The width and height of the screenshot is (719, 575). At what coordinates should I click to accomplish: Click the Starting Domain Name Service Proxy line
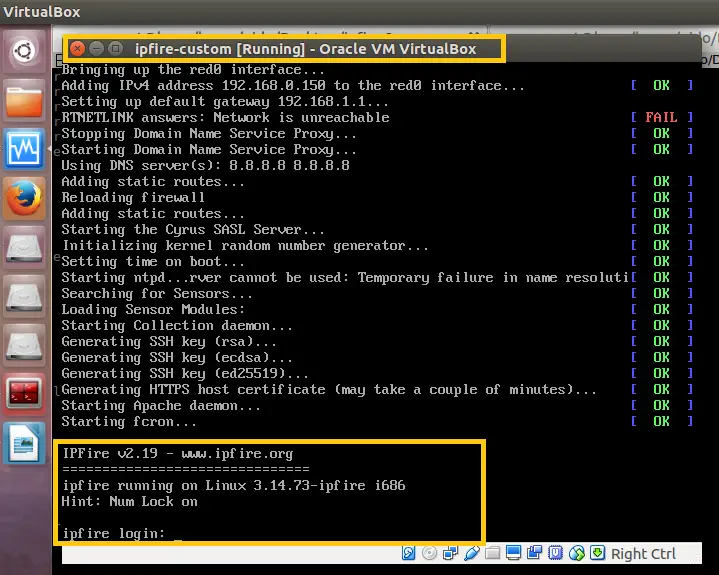click(209, 149)
